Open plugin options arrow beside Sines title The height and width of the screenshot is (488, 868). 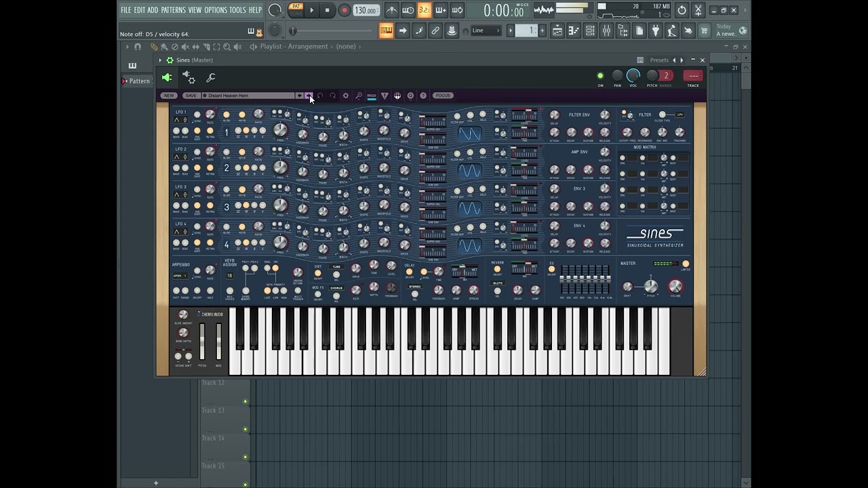point(160,60)
